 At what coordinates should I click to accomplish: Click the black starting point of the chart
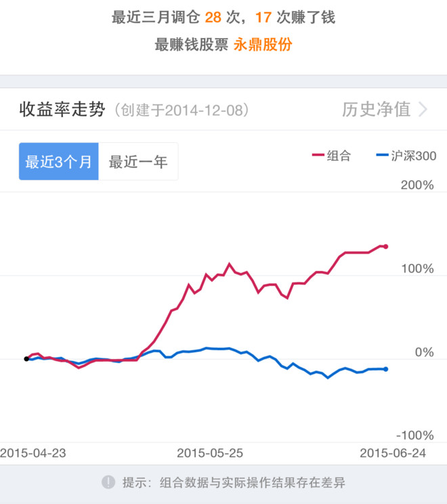26,358
